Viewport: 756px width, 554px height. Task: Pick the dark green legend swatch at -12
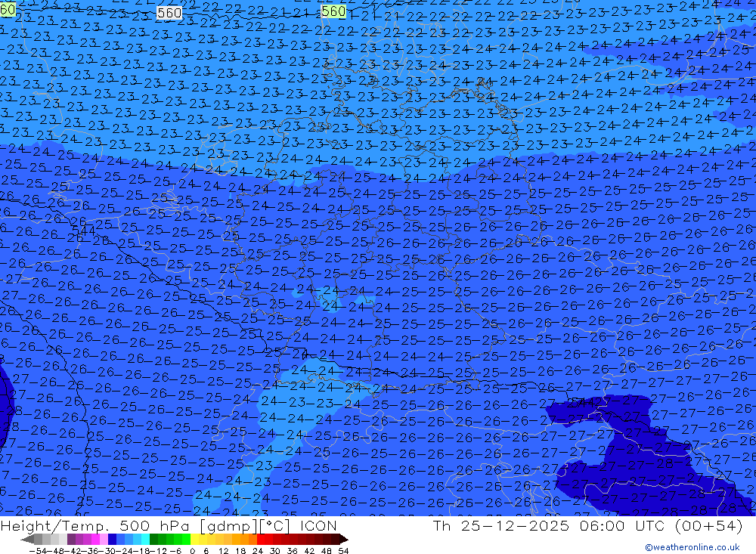[153, 540]
